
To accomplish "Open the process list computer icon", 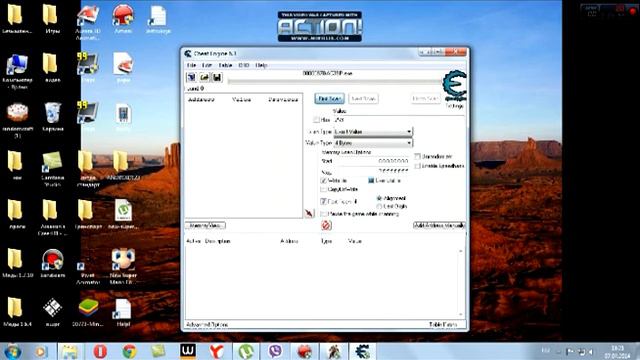I will coord(191,77).
